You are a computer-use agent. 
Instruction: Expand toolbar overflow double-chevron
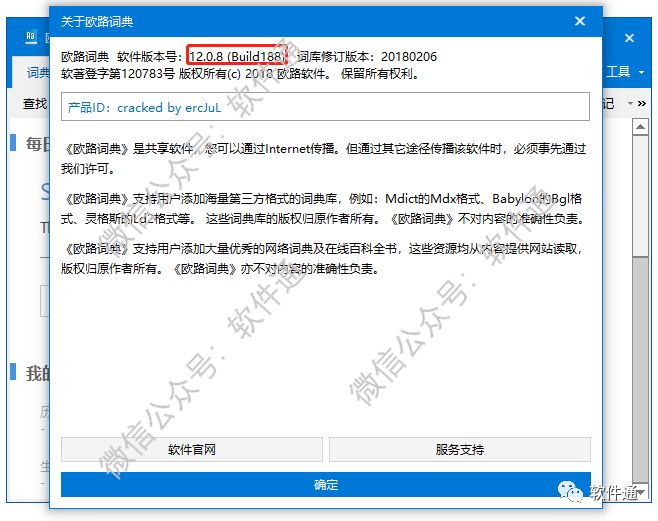pos(642,103)
